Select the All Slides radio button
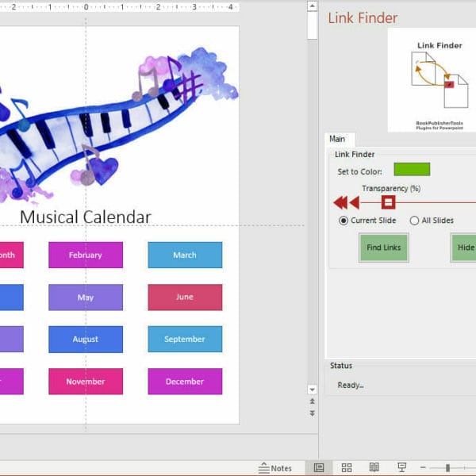Screen dimensions: 476x476 (414, 221)
